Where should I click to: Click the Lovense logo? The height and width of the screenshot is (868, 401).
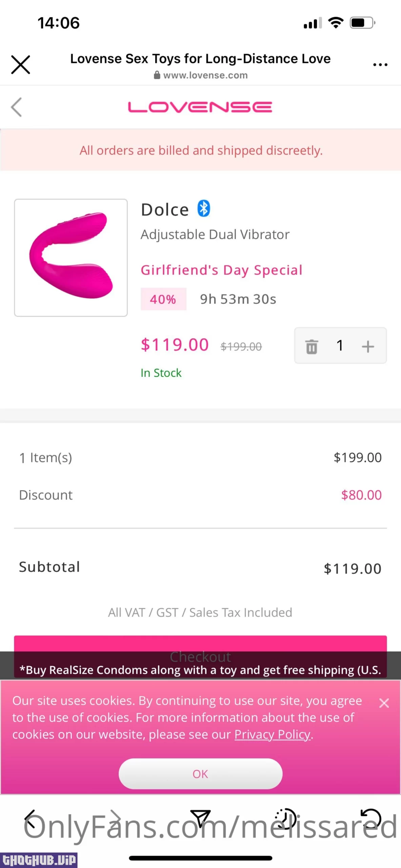[x=200, y=107]
